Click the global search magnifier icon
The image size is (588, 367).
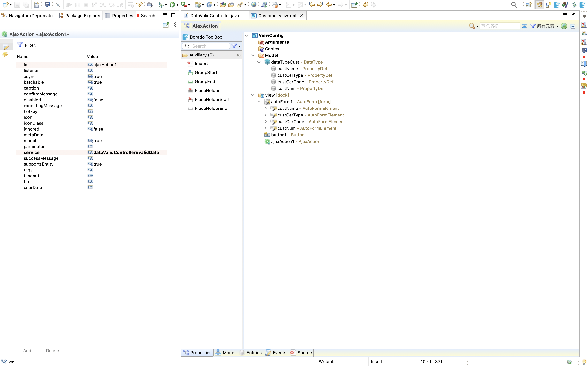click(x=514, y=5)
